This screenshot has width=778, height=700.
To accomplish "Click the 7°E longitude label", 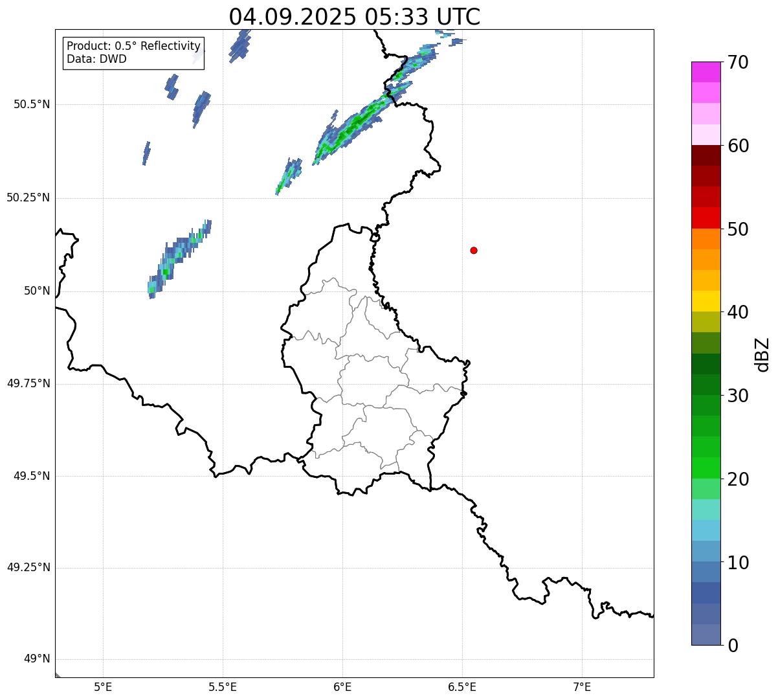I will pos(582,686).
